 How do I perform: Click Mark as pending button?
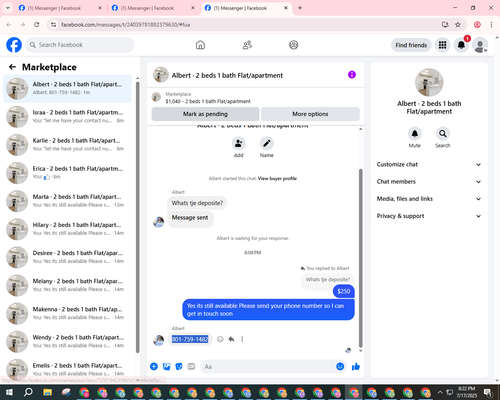click(205, 114)
